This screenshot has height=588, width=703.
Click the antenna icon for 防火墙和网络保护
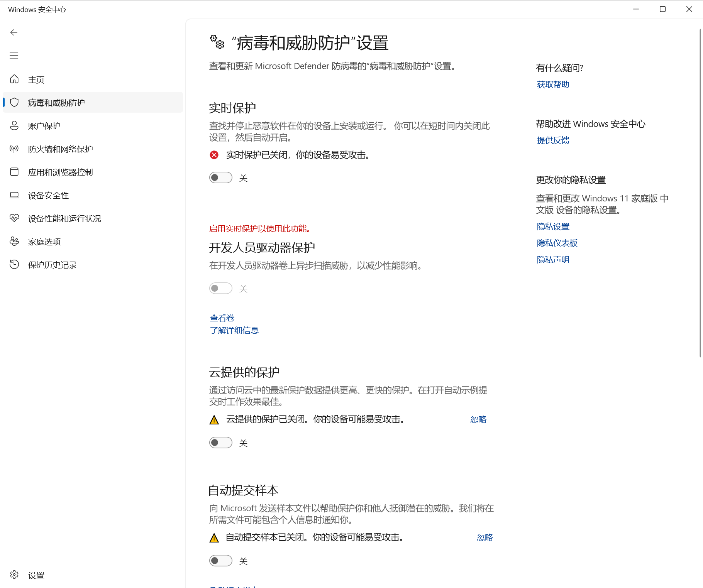[14, 149]
